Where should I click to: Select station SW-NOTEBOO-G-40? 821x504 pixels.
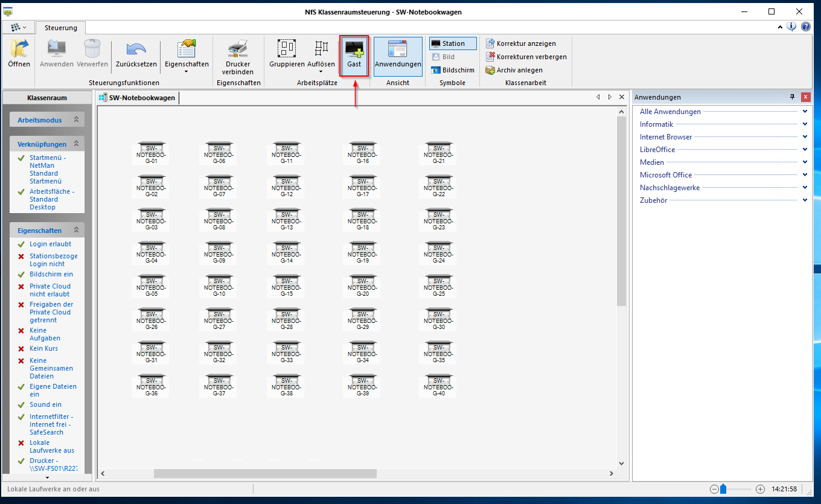438,386
